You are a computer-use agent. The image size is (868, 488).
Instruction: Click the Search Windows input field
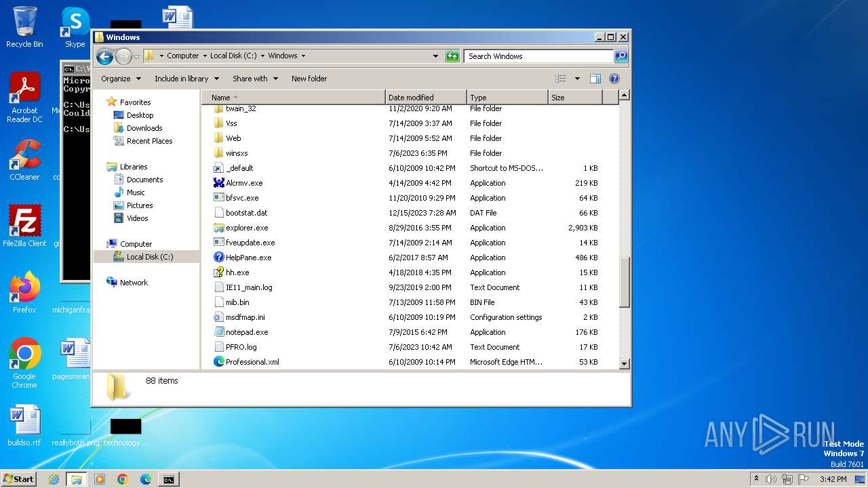[538, 56]
